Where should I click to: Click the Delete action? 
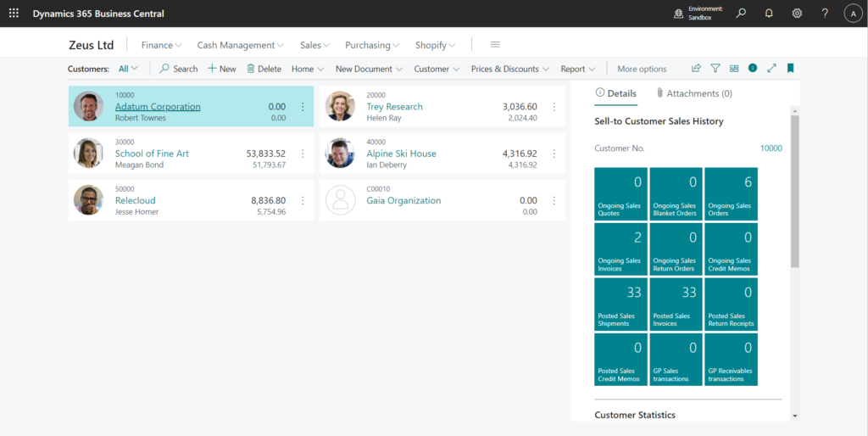[264, 69]
